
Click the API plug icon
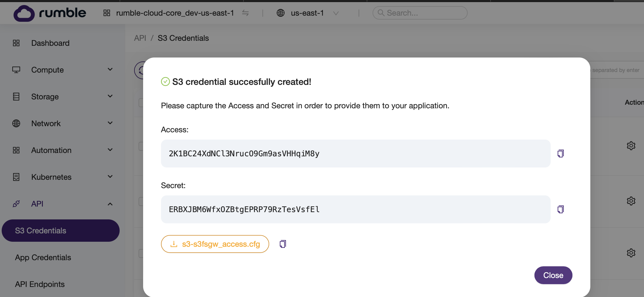click(16, 204)
